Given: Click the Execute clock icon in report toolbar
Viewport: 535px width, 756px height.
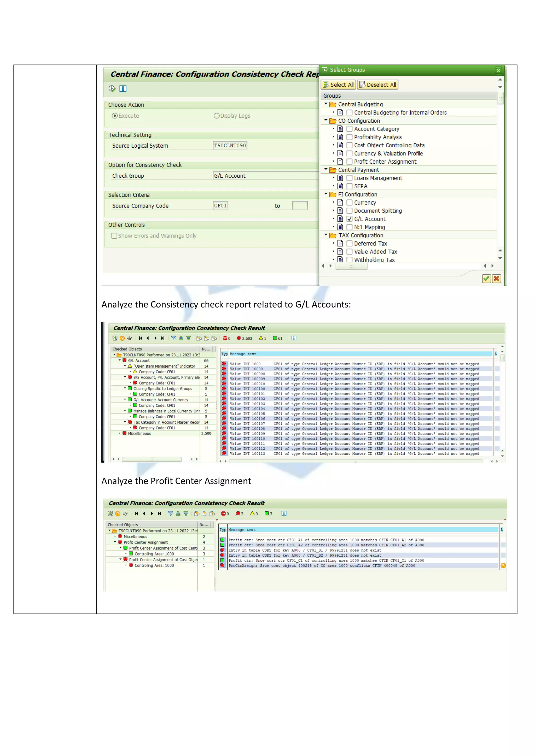Looking at the screenshot, I should tap(112, 88).
